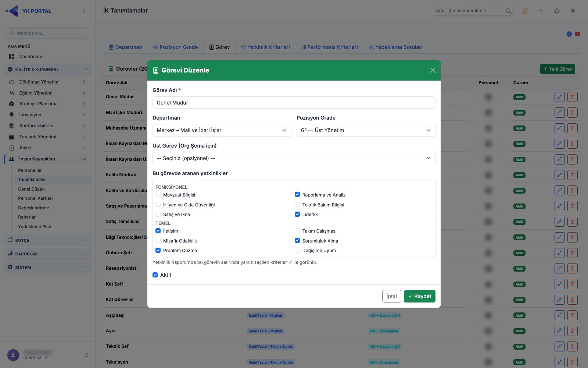Check the Mevzuat Bilgisi checkbox
This screenshot has height=368, width=588.
click(x=158, y=195)
